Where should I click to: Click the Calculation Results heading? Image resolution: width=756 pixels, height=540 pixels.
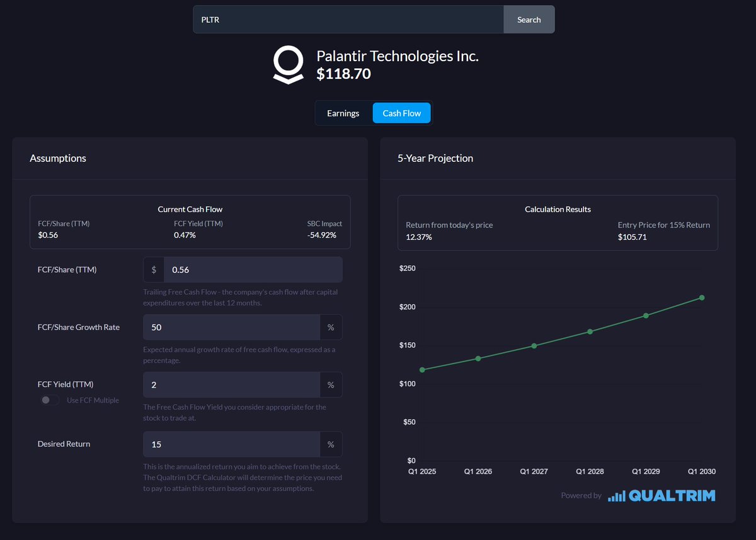[558, 209]
